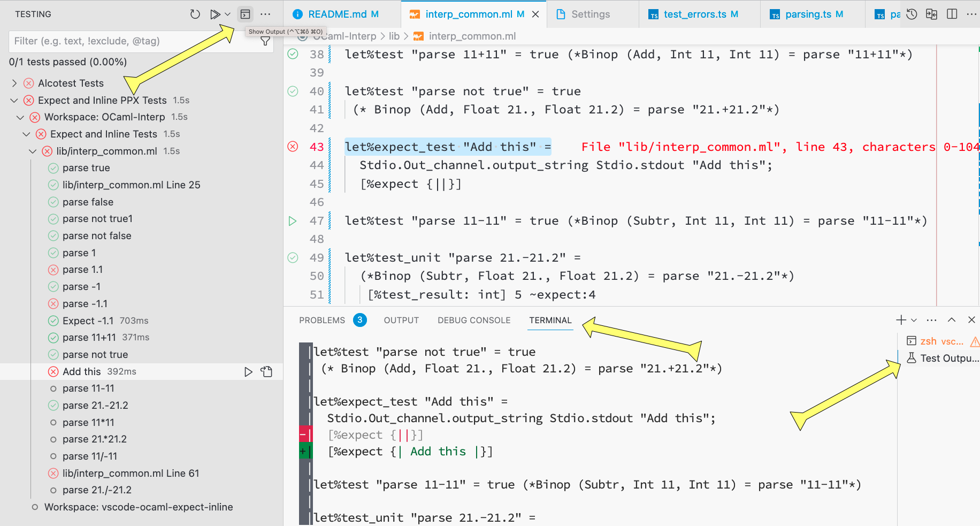Viewport: 980px width, 526px height.
Task: Toggle the panel maximize chevron
Action: pos(951,319)
